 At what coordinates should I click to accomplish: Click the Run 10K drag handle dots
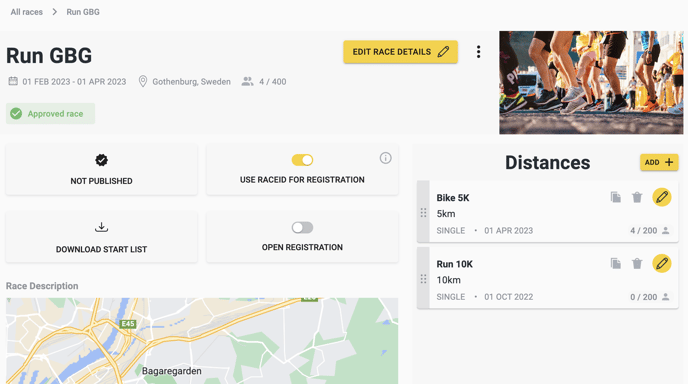[x=423, y=279]
